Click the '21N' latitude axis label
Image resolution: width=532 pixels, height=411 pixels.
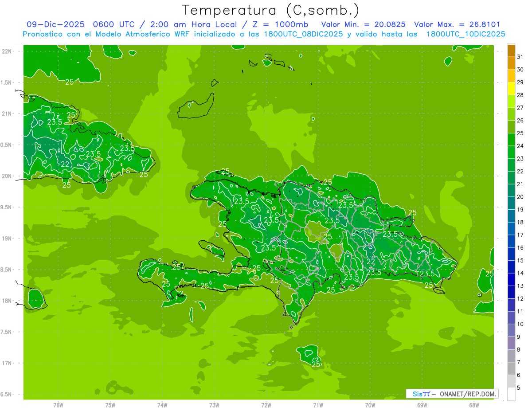[7, 114]
